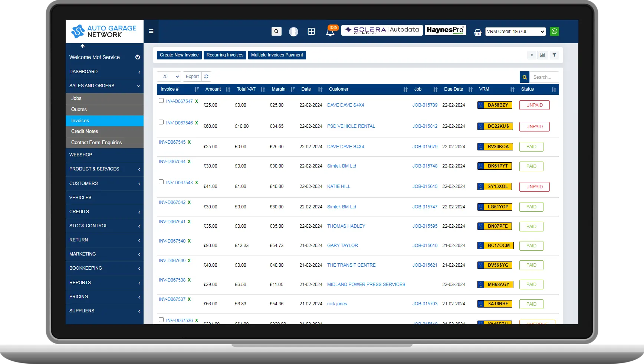This screenshot has width=644, height=364.
Task: Click the Create New Invoice button
Action: [x=179, y=55]
